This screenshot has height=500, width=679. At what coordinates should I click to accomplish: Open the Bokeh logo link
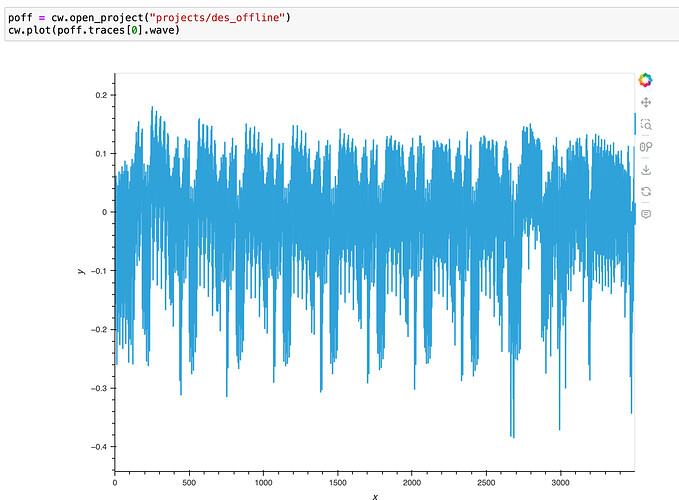(x=645, y=80)
